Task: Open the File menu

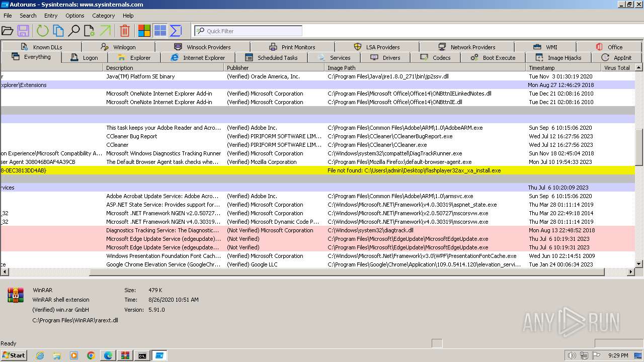Action: (8, 16)
